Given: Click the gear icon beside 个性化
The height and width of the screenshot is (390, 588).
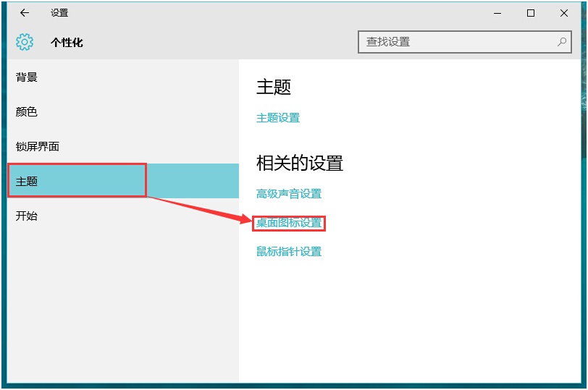Looking at the screenshot, I should click(x=25, y=42).
